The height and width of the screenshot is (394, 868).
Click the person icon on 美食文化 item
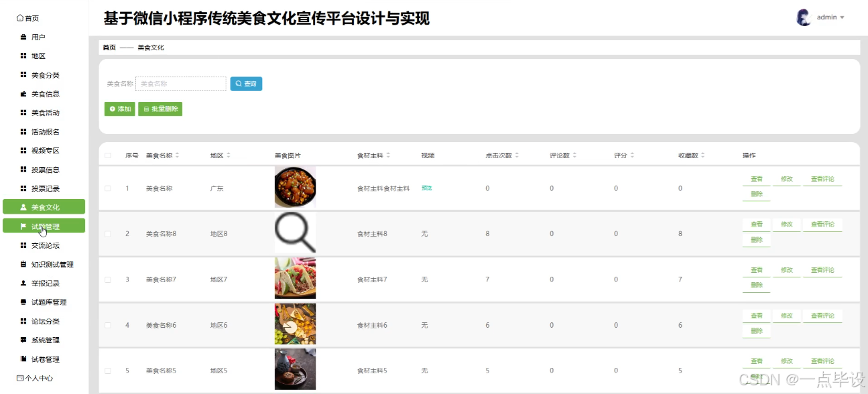pos(23,207)
